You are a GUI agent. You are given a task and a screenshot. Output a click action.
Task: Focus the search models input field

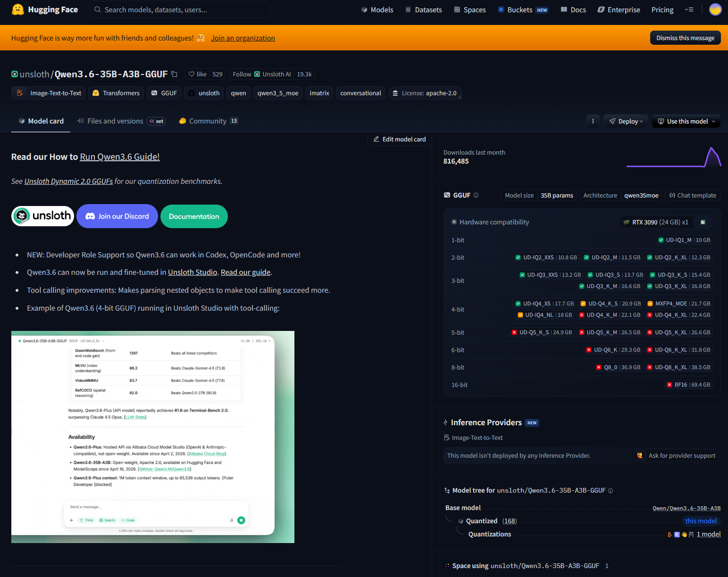tap(180, 9)
